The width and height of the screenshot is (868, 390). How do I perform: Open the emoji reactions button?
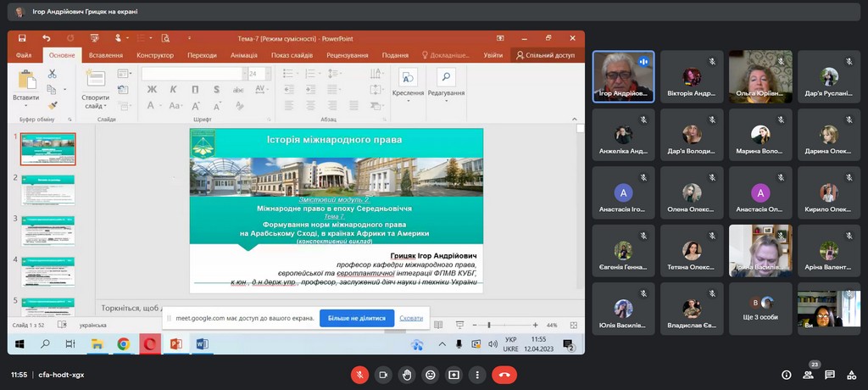(431, 374)
